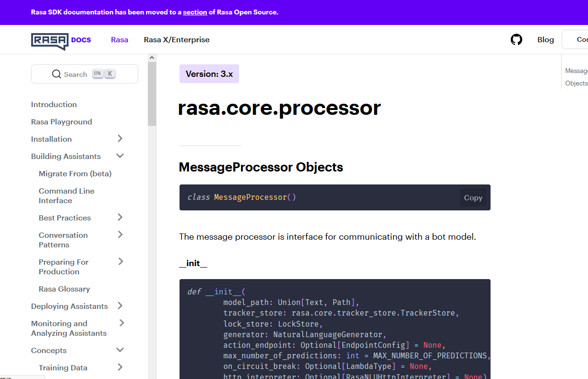
Task: Expand the Installation section chevron
Action: [x=120, y=139]
